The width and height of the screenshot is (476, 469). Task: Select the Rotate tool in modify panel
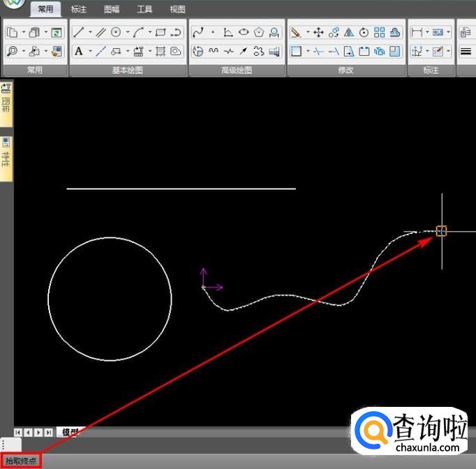coord(364,32)
